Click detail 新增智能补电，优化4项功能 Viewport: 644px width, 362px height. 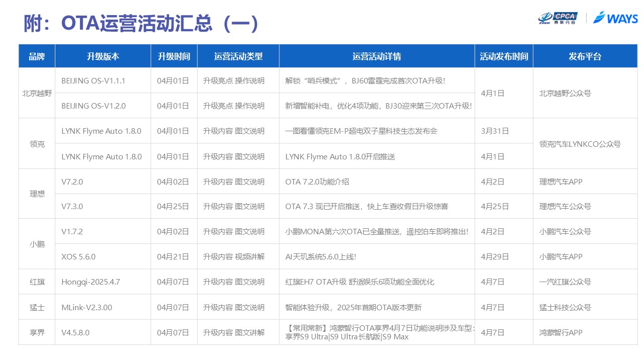coord(378,106)
